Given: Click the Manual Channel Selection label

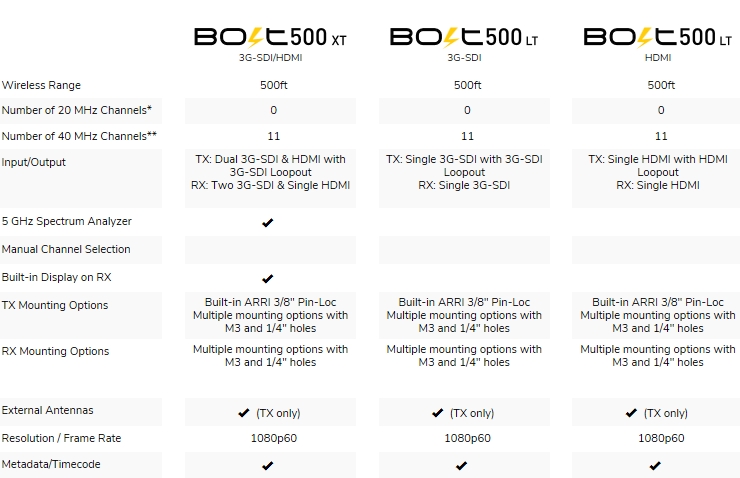Looking at the screenshot, I should (x=66, y=249).
